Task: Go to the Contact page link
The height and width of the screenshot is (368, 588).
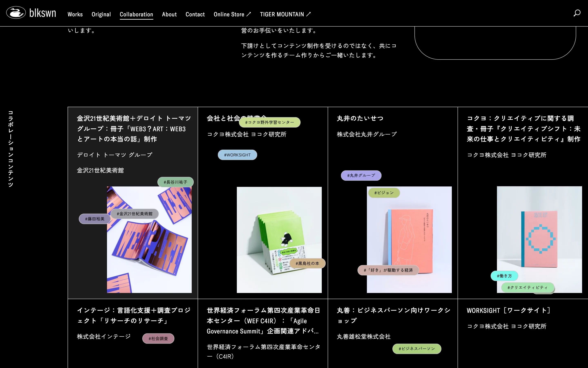Action: tap(195, 14)
